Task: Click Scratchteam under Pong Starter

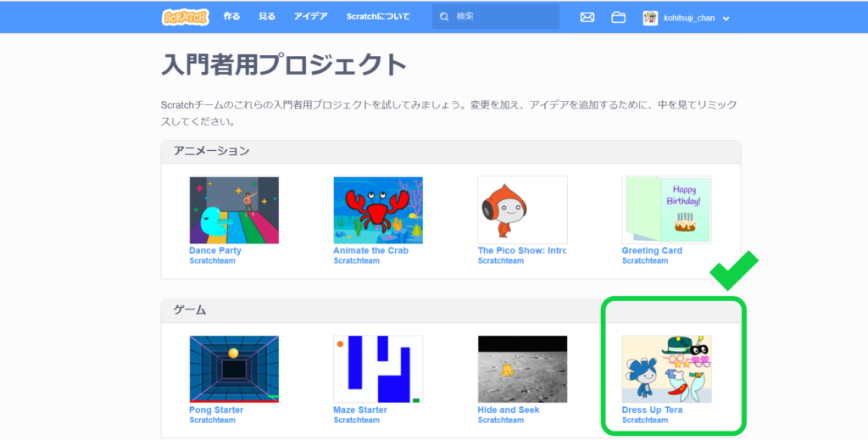Action: point(212,420)
